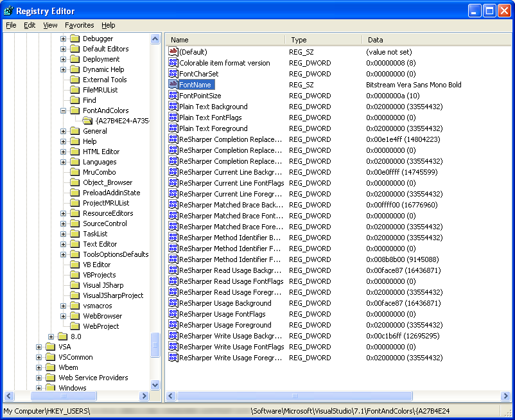Viewport: 515px width, 420px height.
Task: Expand the Debugger tree node
Action: tap(63, 39)
